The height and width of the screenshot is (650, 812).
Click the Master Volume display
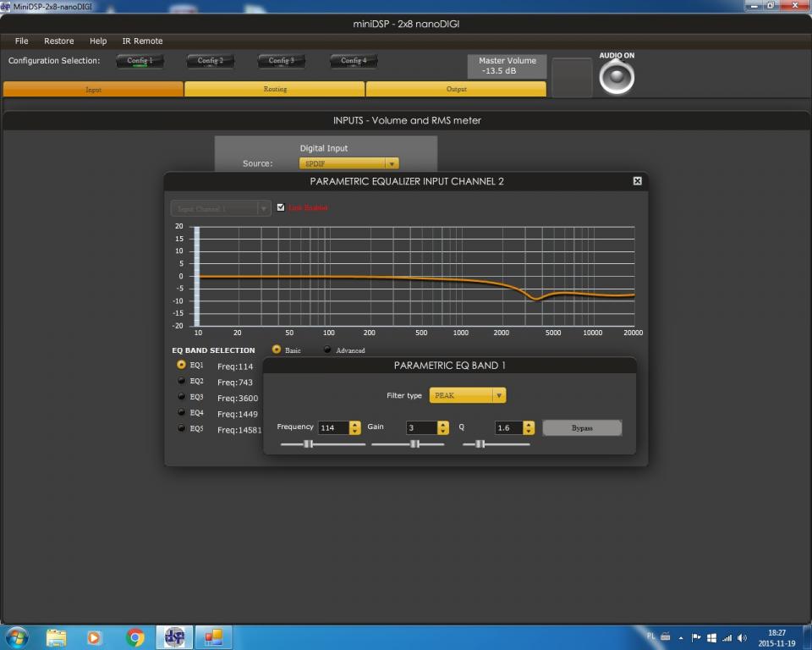pyautogui.click(x=507, y=66)
